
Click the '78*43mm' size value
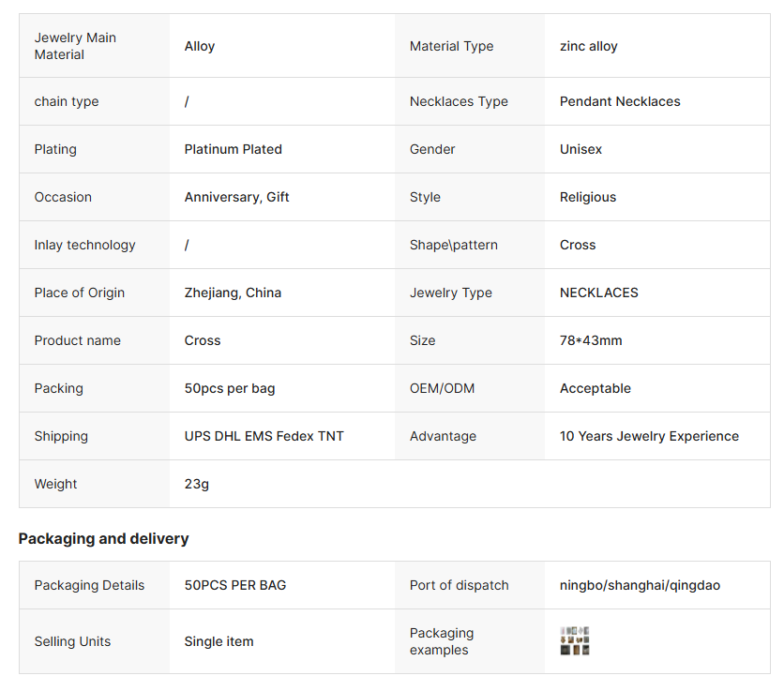pos(591,340)
